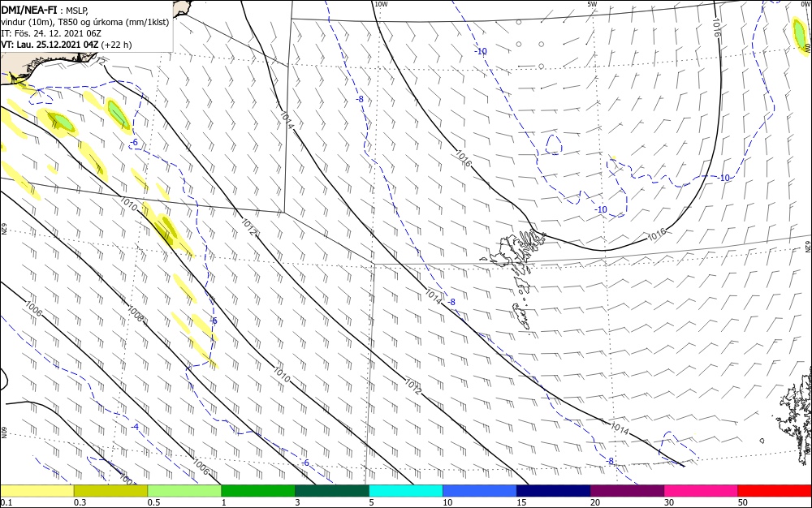Screen dimensions: 812x508
Task: Click the '-4' isotherm label
Action: tap(135, 427)
